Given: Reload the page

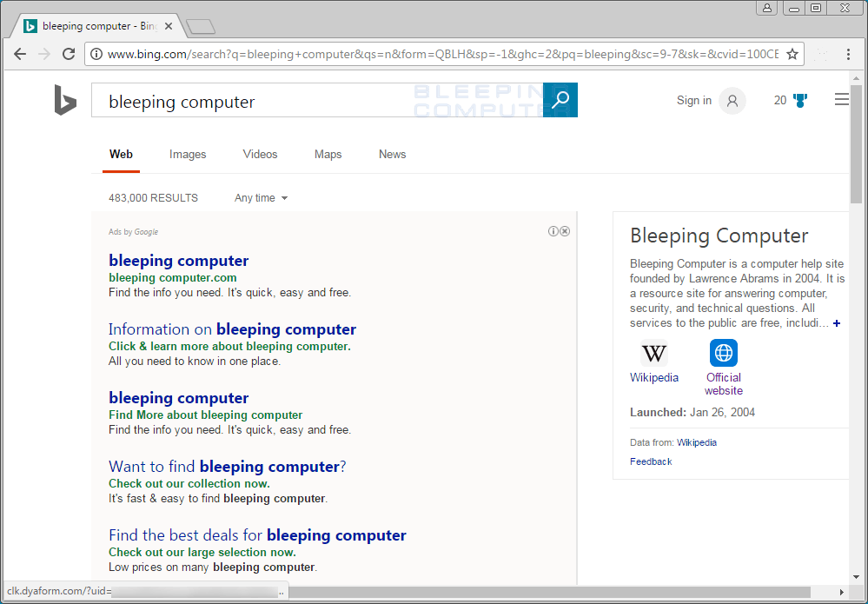Looking at the screenshot, I should pos(69,54).
